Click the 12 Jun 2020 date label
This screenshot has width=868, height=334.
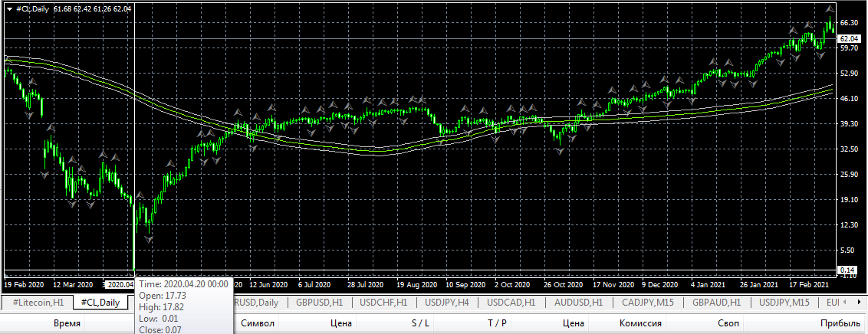pos(268,285)
